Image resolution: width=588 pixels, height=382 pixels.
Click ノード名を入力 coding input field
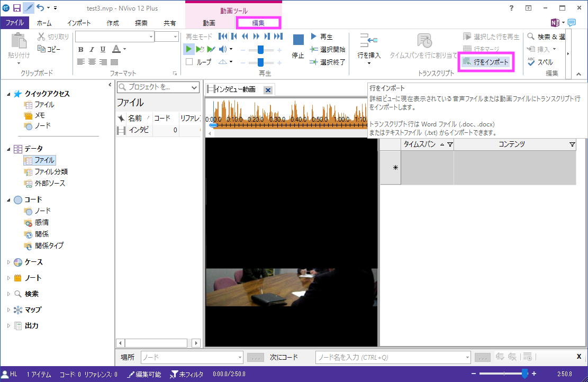point(393,357)
